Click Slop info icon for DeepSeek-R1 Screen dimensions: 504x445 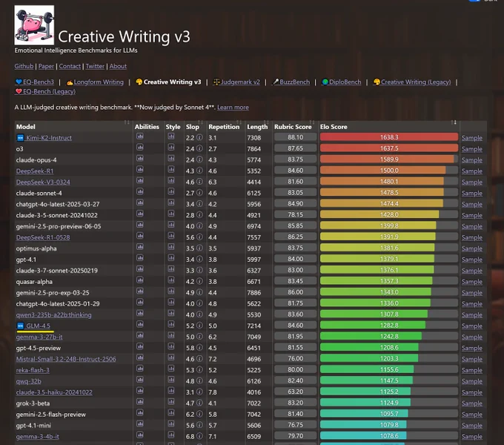pos(199,171)
